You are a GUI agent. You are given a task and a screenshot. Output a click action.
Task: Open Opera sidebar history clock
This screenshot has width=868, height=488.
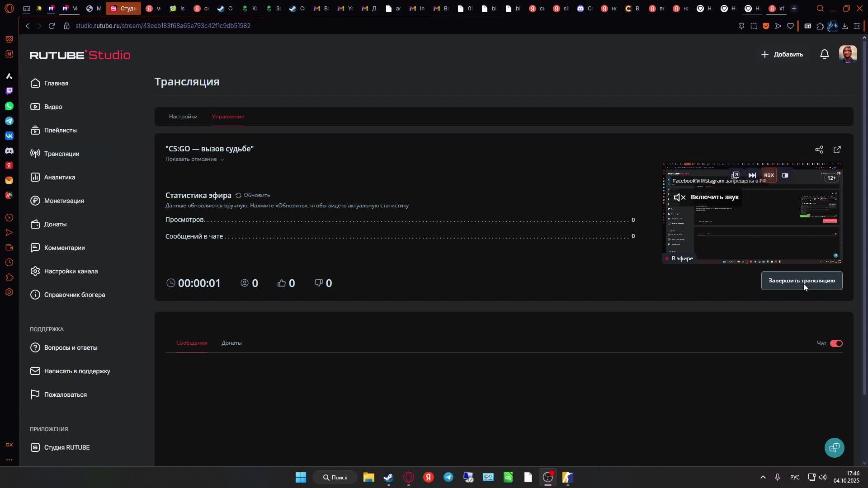pos(9,263)
